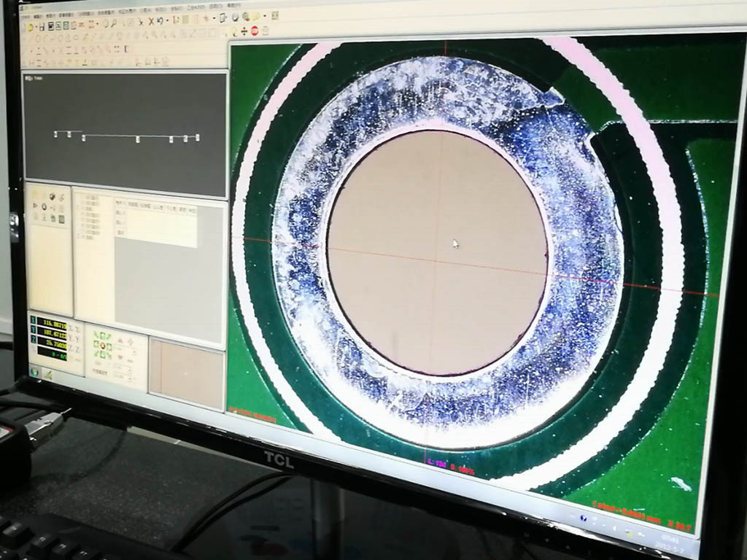The width and height of the screenshot is (747, 560).
Task: Click the measuring app icon on the taskbar
Action: click(x=49, y=374)
